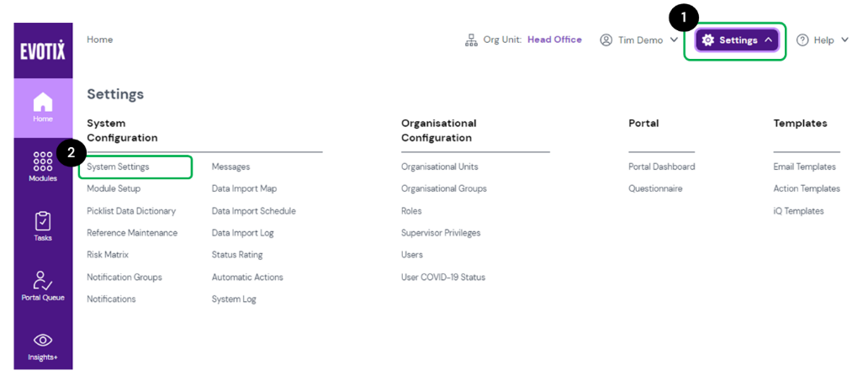Select the System Settings menu item
The height and width of the screenshot is (381, 868).
pyautogui.click(x=119, y=167)
